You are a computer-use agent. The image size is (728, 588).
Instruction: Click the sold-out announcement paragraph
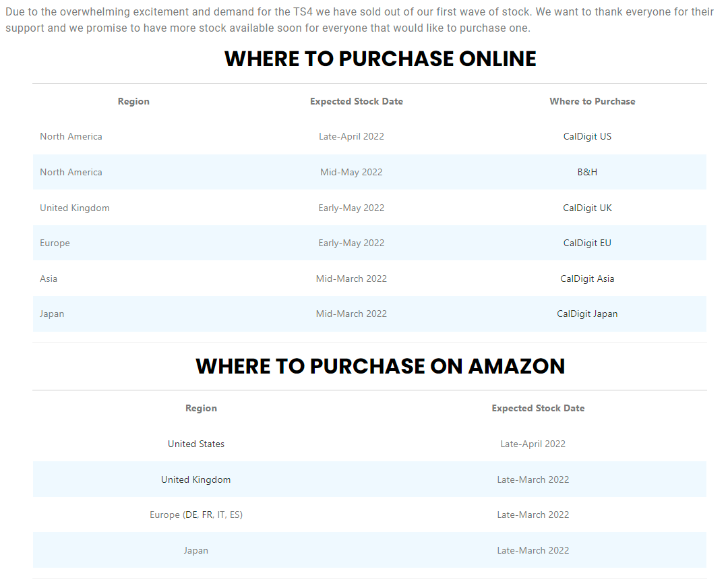pos(359,20)
